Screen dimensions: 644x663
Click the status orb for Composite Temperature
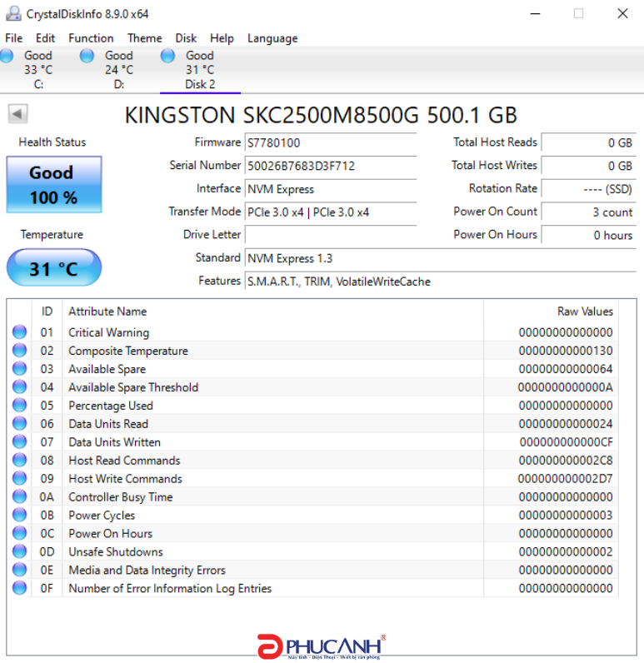(x=19, y=350)
